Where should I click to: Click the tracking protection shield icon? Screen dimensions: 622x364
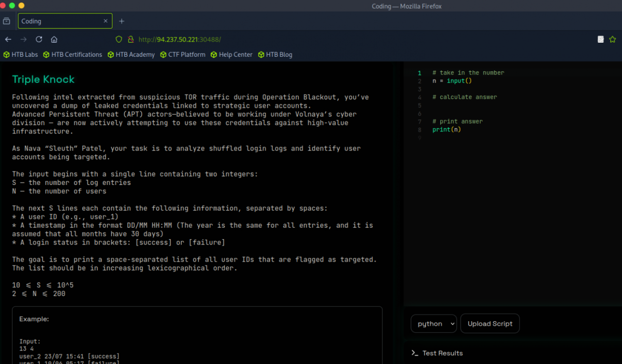pos(119,39)
